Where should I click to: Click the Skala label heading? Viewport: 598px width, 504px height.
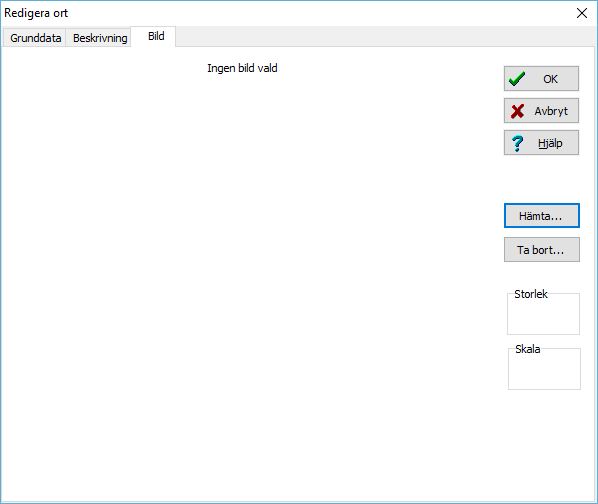pyautogui.click(x=527, y=349)
